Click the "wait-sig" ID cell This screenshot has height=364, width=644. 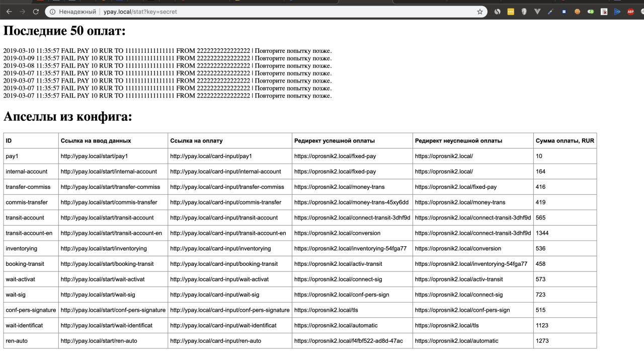point(31,295)
